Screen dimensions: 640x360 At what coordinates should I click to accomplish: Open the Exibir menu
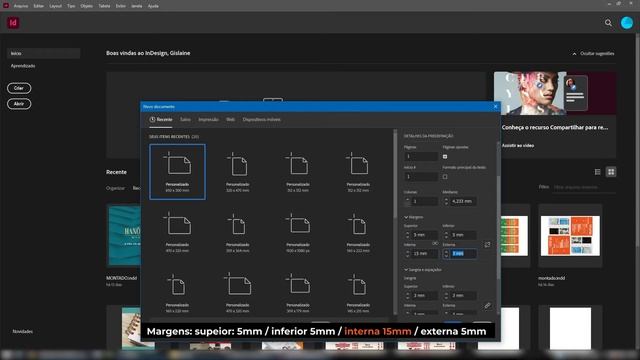[x=121, y=6]
